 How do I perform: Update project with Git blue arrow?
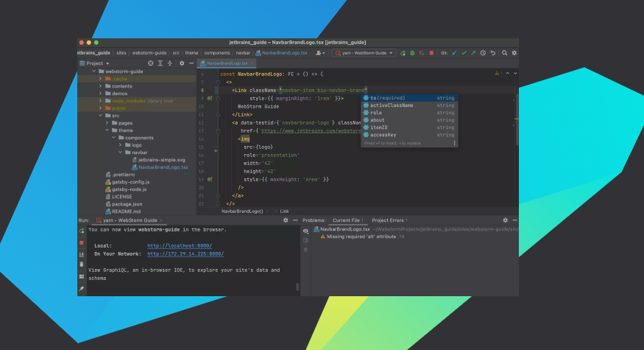454,53
